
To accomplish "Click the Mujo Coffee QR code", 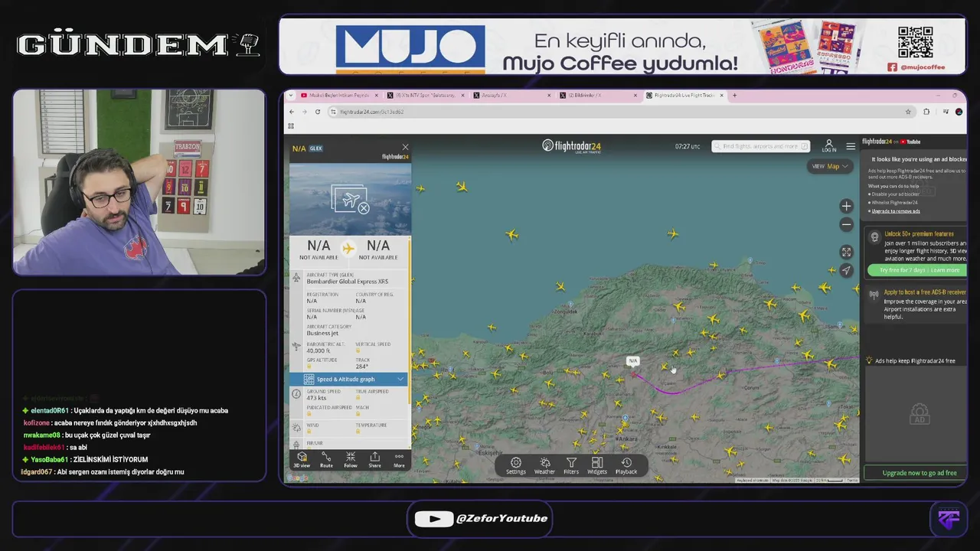I will tap(915, 41).
